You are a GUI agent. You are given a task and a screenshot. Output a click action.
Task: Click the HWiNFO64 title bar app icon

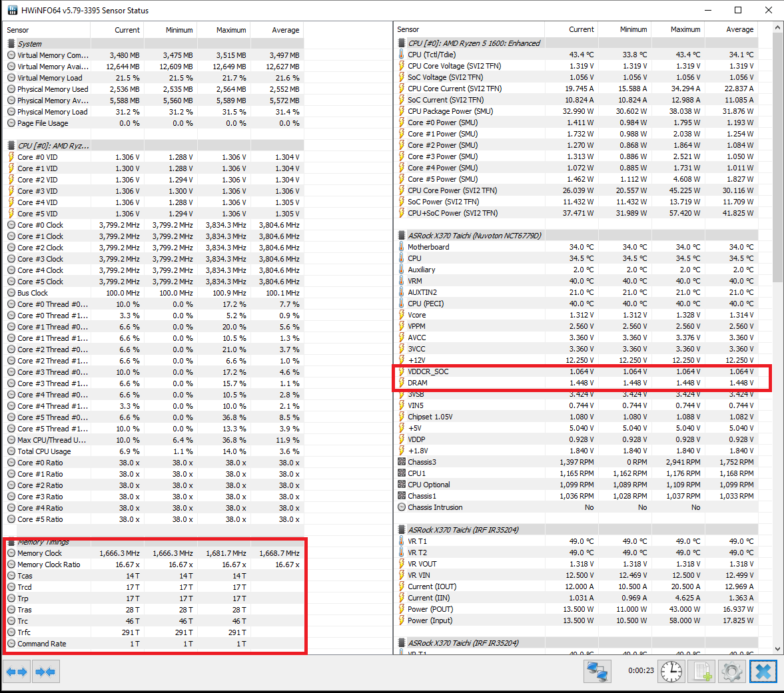[x=12, y=10]
